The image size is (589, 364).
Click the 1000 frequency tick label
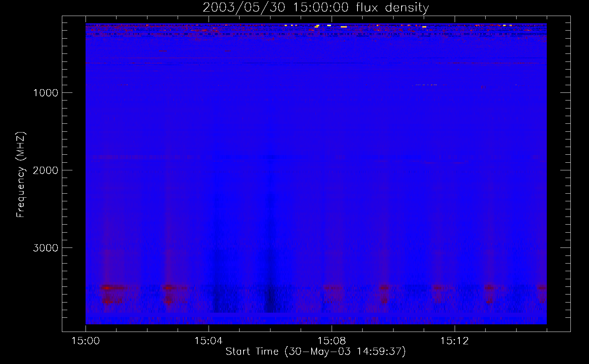coord(46,92)
